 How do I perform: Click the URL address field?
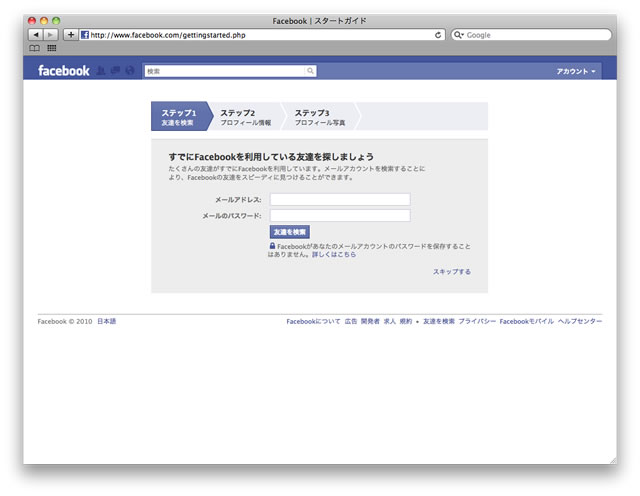point(260,35)
